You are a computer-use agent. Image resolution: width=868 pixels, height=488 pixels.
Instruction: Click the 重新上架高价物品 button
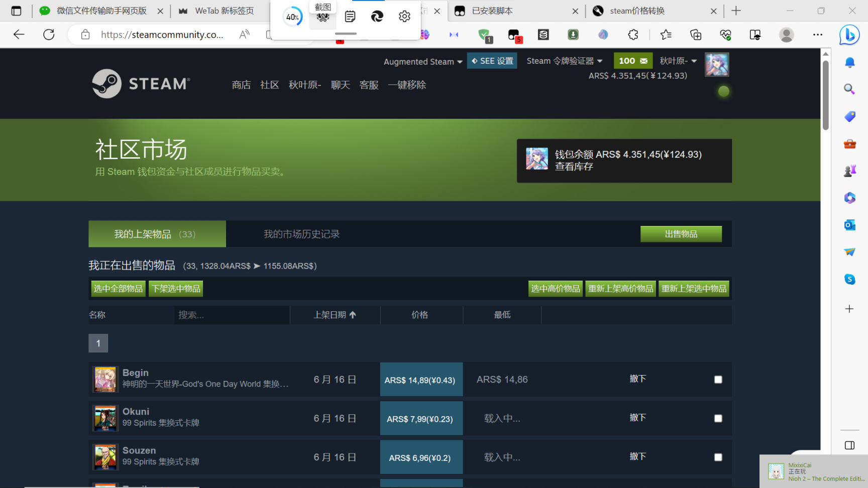point(621,289)
